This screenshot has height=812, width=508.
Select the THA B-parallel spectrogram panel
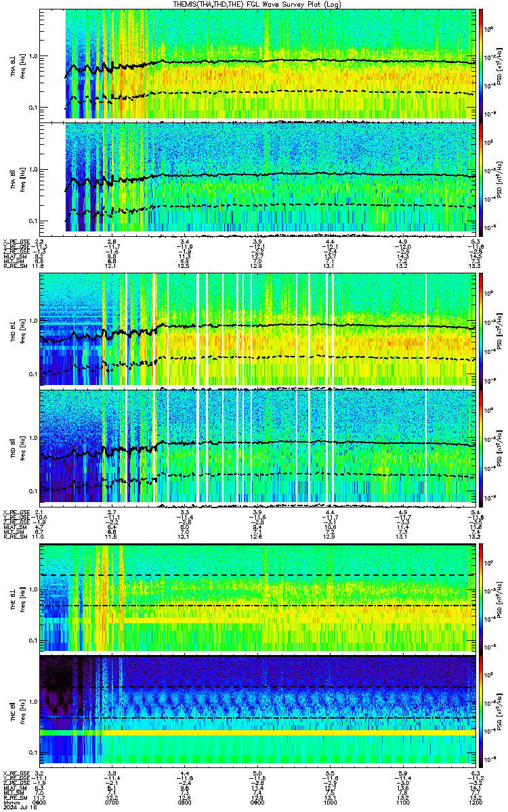[x=258, y=178]
